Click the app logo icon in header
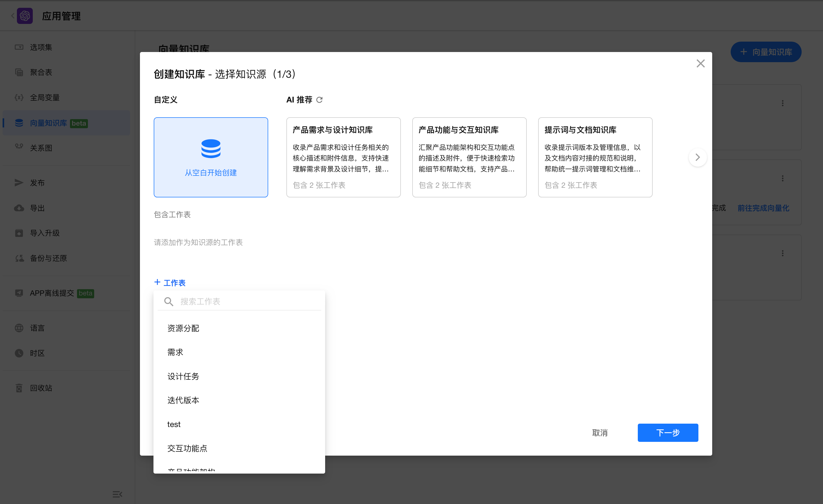The height and width of the screenshot is (504, 823). (x=25, y=16)
